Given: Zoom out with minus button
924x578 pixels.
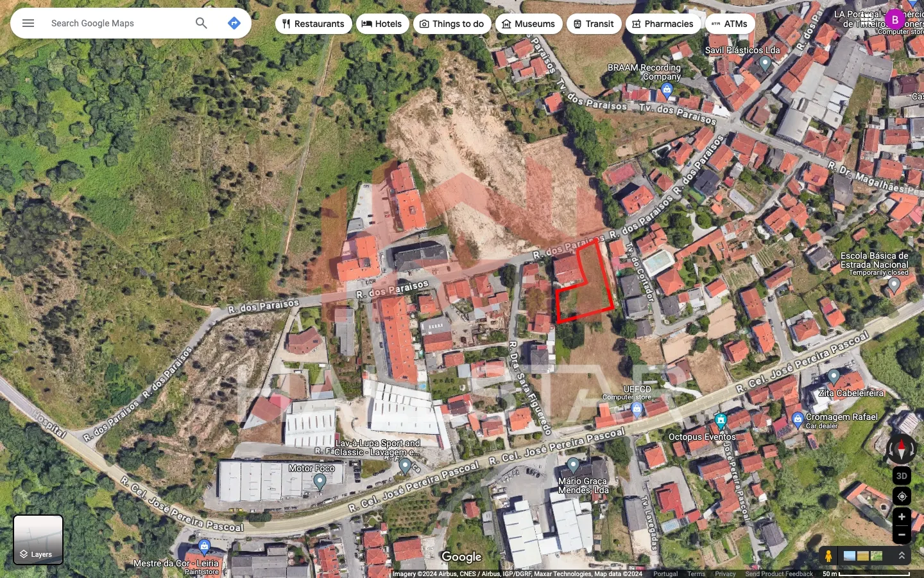Looking at the screenshot, I should 902,534.
